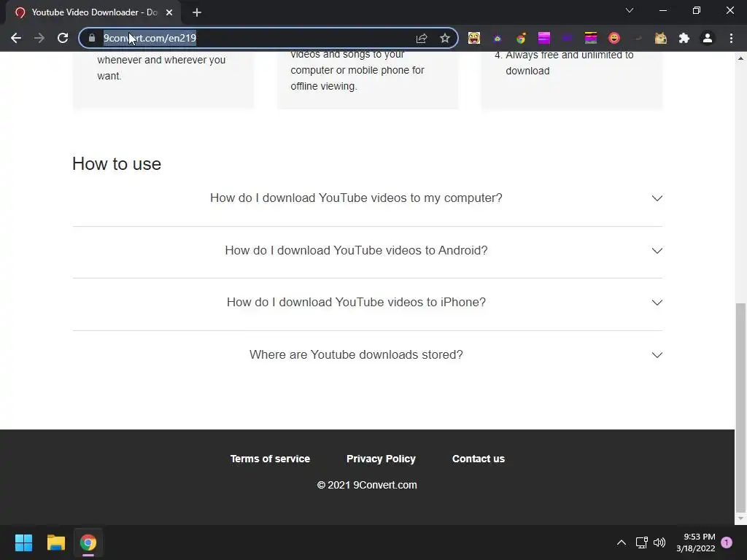Select the Youtube Video Downloader tab
This screenshot has height=560, width=747.
tap(93, 12)
